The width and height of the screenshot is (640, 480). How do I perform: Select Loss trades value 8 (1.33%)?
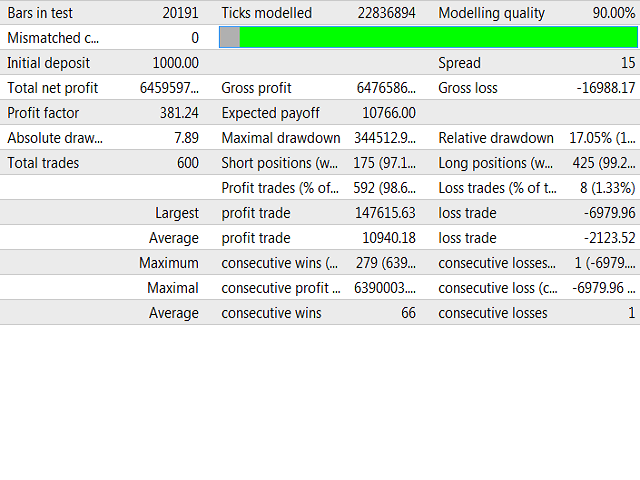tap(608, 188)
